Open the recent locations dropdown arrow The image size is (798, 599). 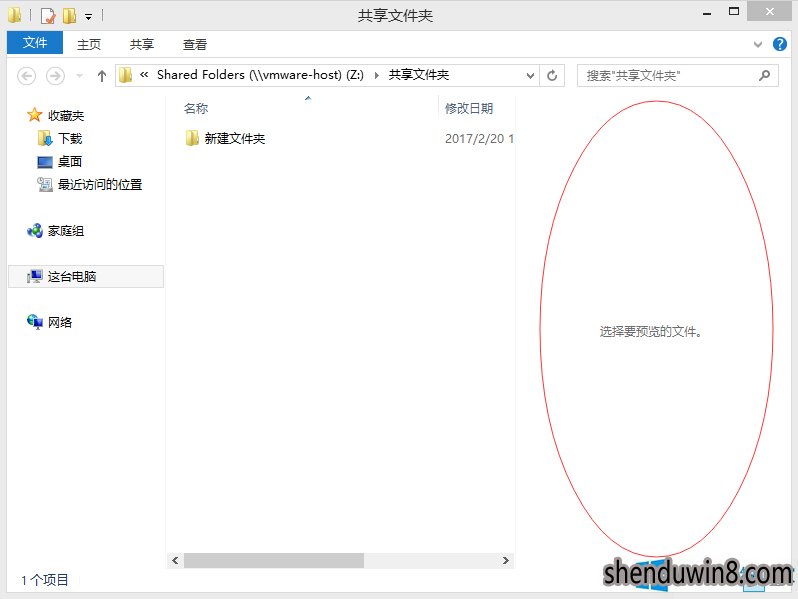pyautogui.click(x=79, y=76)
